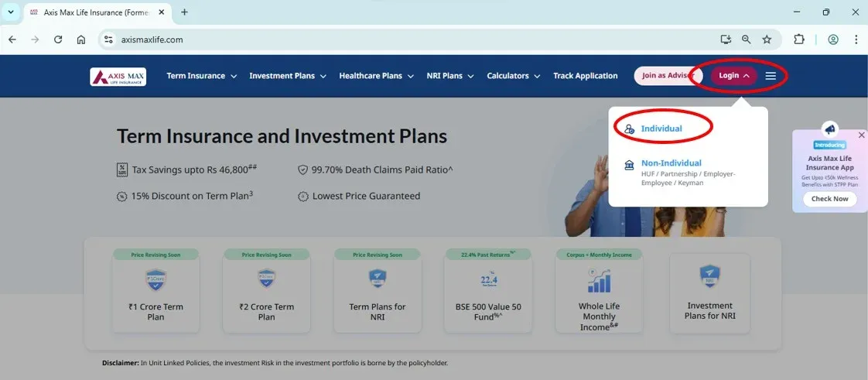Click Lowest Price Guaranteed text
This screenshot has width=868, height=380.
pos(366,196)
